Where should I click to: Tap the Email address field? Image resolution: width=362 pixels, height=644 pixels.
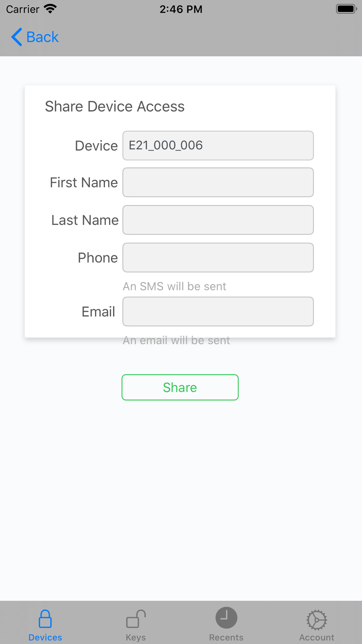(218, 311)
